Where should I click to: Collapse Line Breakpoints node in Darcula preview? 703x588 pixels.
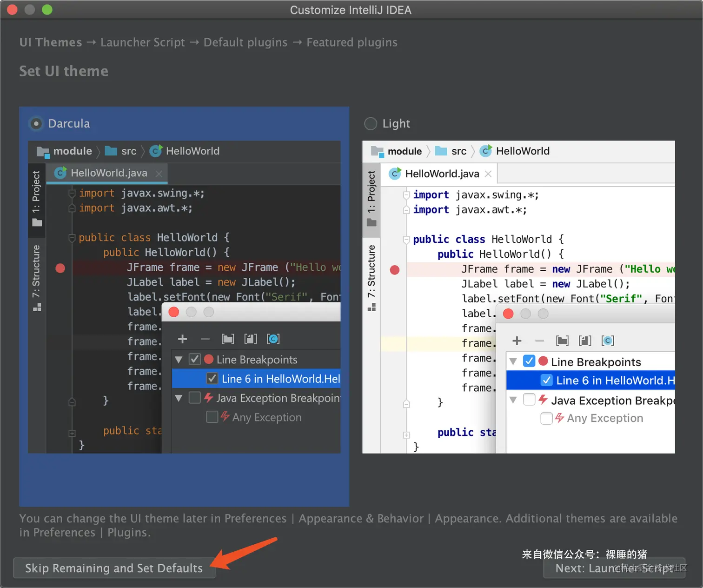point(179,360)
